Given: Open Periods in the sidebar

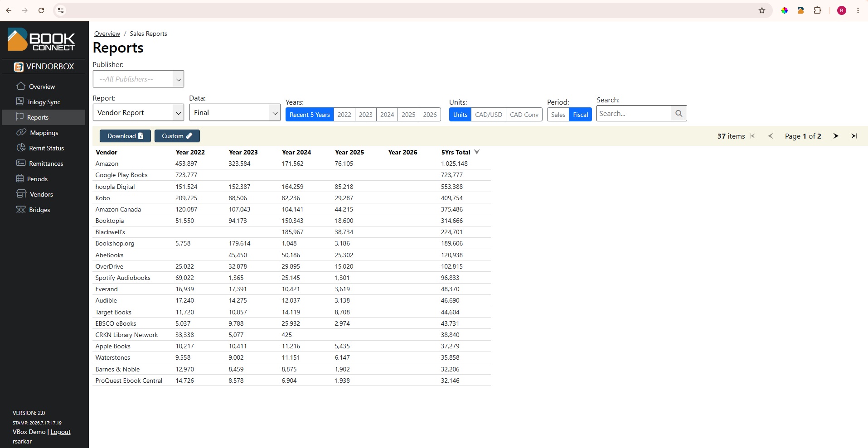Looking at the screenshot, I should [44, 179].
